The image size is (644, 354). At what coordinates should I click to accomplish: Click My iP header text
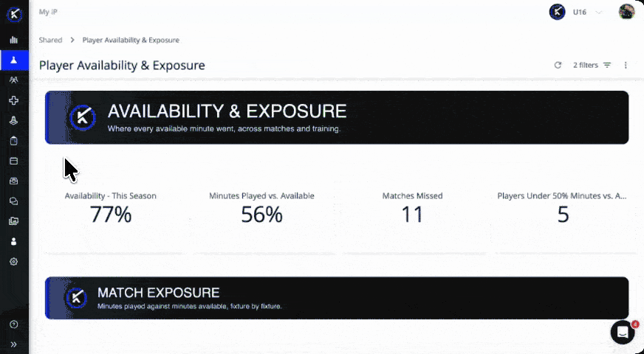pos(48,12)
